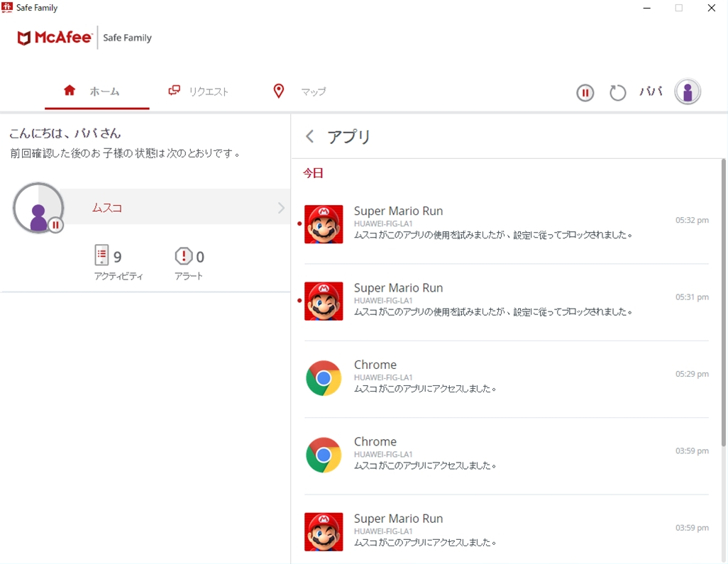728x564 pixels.
Task: Open the パパ profile avatar
Action: (x=688, y=92)
